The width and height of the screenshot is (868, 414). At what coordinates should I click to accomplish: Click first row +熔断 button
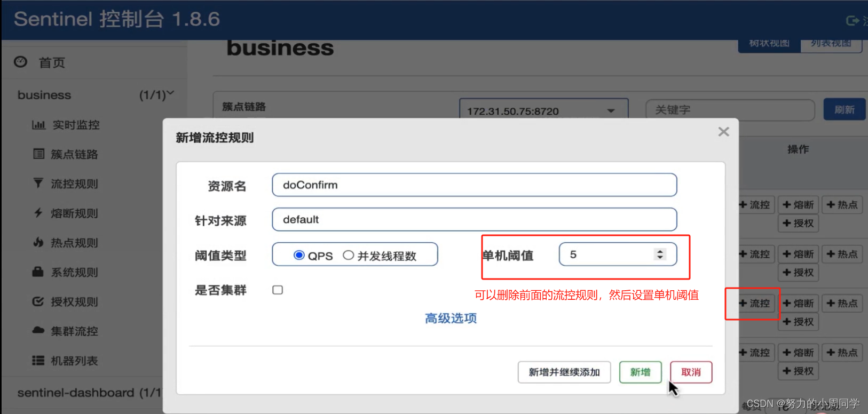tap(798, 205)
